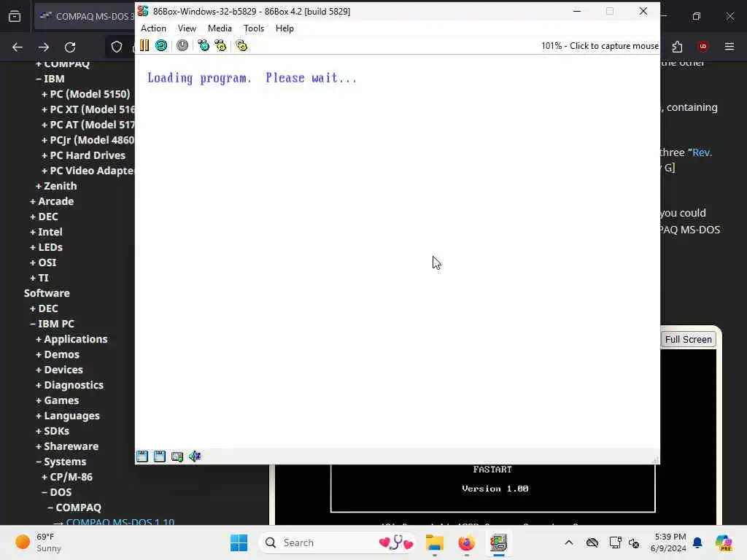The image size is (747, 560).
Task: Show hidden system tray icons
Action: click(x=569, y=542)
